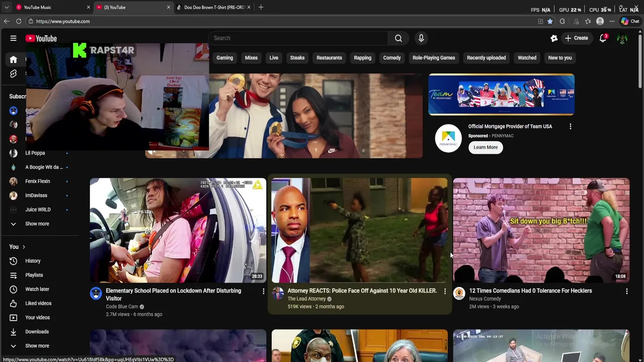Select the Watched filter chip

pos(527,58)
